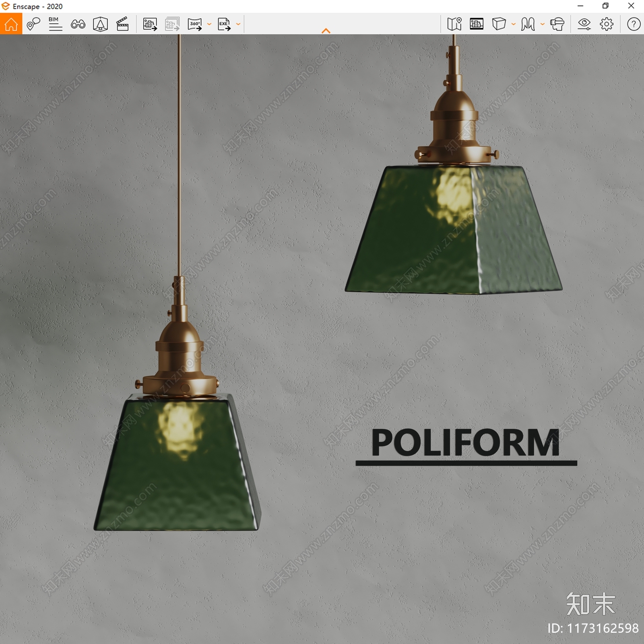Expand the navigation mode dropdown arrow
This screenshot has width=644, height=644.
click(543, 24)
